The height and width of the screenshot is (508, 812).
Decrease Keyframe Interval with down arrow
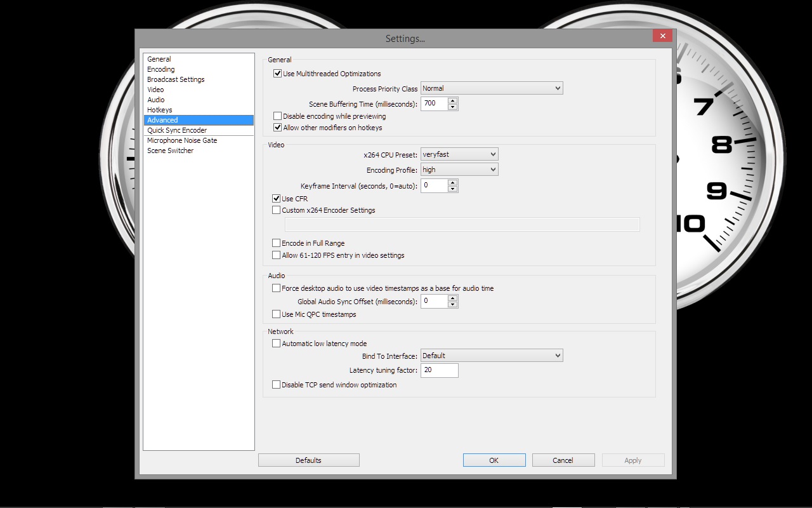(x=452, y=189)
